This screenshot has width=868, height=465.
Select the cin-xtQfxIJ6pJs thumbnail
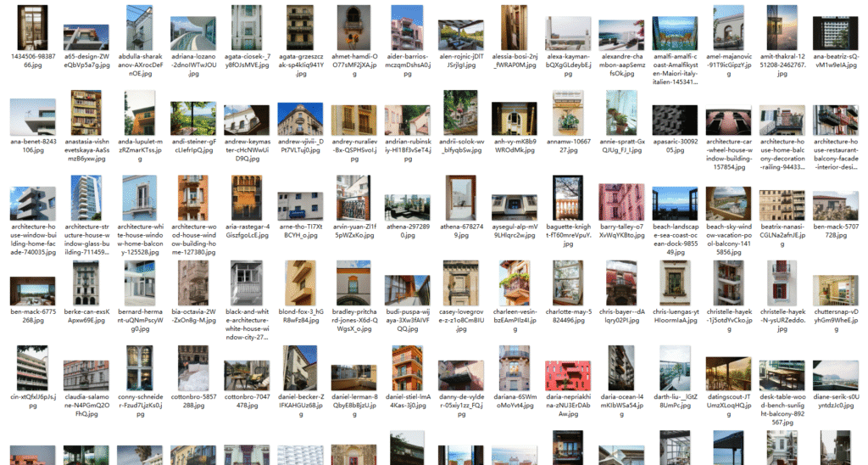(x=33, y=368)
